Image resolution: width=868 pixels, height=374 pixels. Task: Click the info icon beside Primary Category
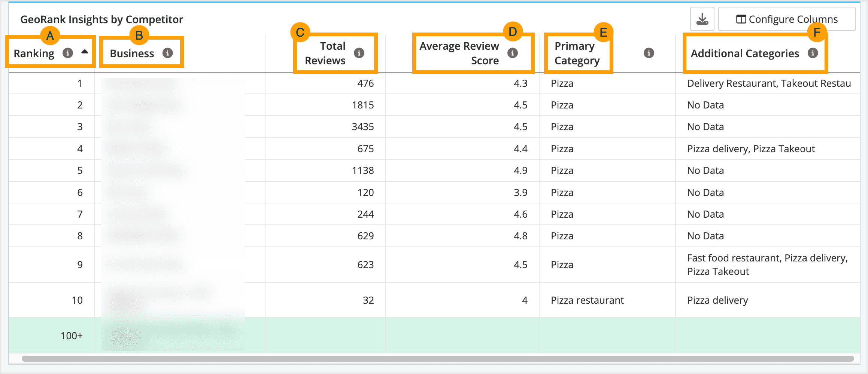coord(649,53)
